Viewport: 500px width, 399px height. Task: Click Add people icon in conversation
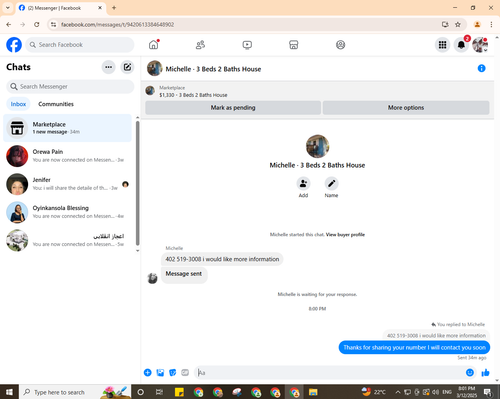[x=303, y=184]
